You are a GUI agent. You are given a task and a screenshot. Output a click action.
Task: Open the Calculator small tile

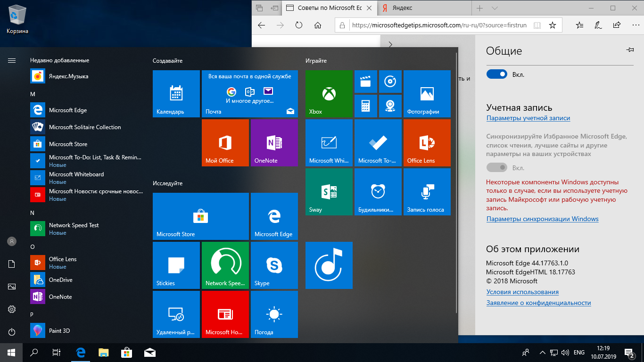(366, 106)
